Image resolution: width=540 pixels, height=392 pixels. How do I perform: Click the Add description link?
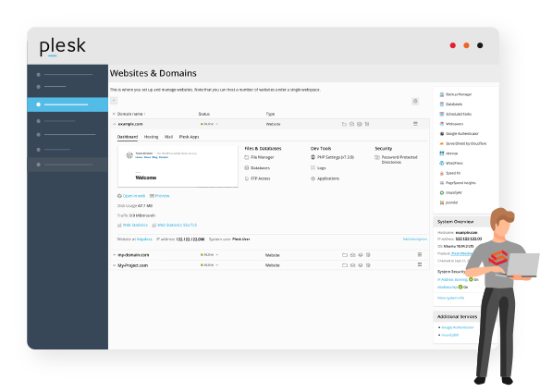pos(415,239)
